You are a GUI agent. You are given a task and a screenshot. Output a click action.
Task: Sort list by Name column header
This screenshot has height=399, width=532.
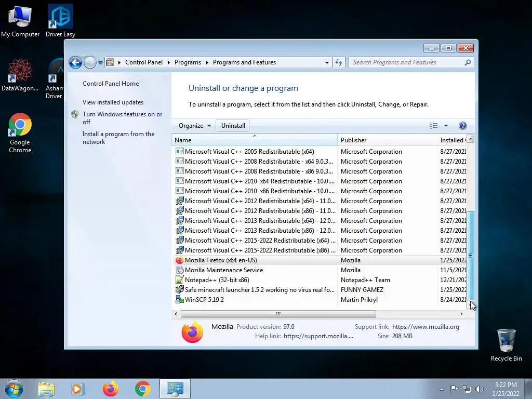point(255,140)
